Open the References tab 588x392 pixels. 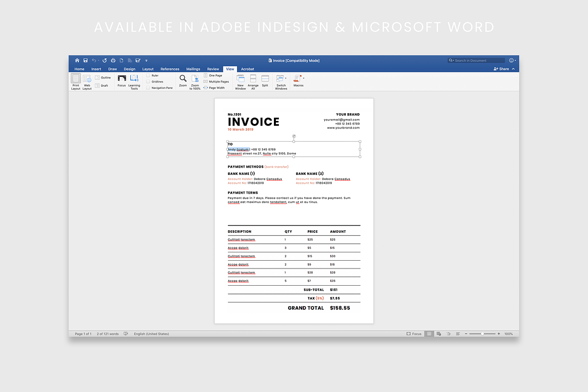tap(170, 69)
